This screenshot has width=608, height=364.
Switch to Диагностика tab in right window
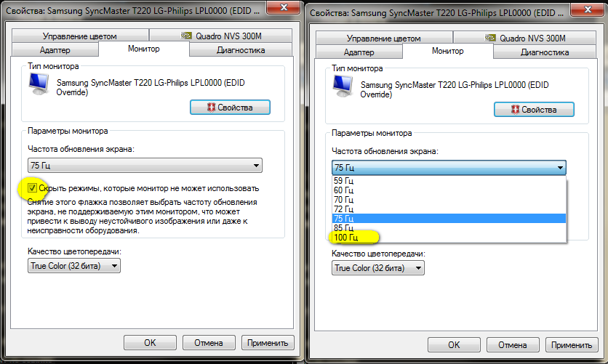click(545, 52)
